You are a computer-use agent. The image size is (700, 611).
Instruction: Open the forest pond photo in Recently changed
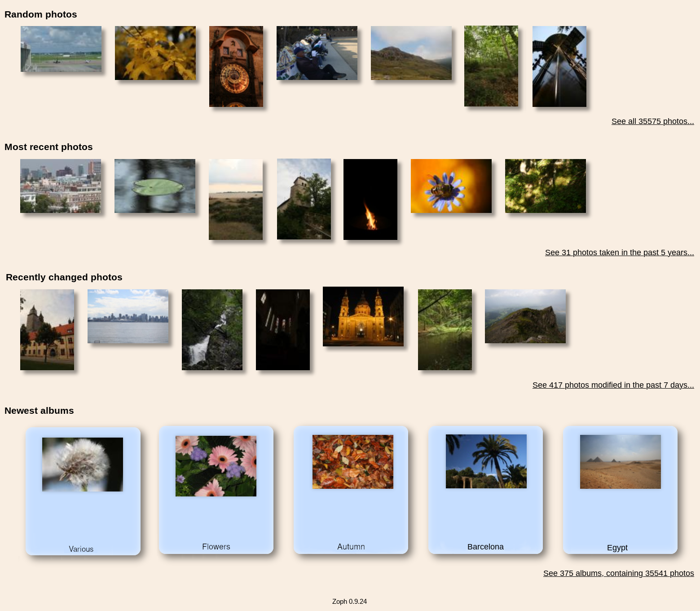(x=445, y=330)
